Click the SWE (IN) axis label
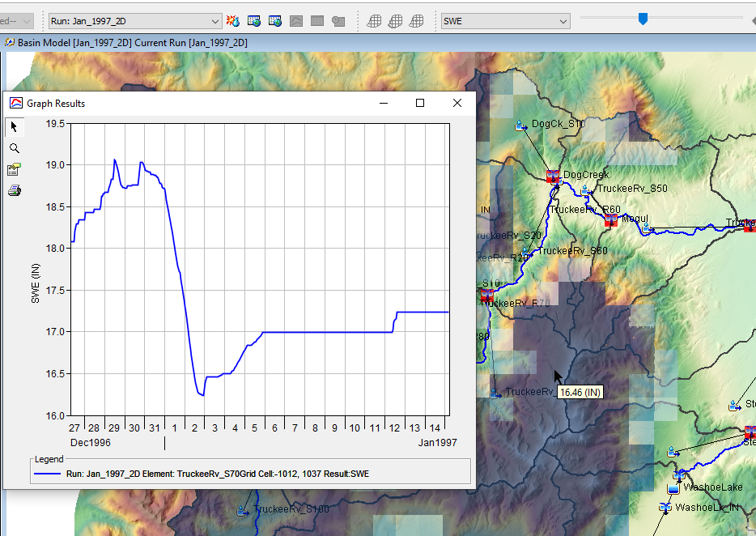Image resolution: width=756 pixels, height=536 pixels. 35,283
